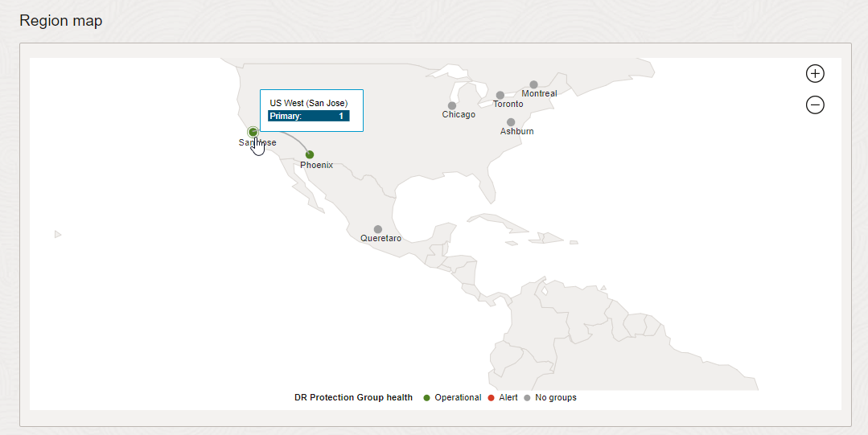Viewport: 868px width, 435px height.
Task: Click the 'US West (San Jose)' tooltip title
Action: [309, 103]
